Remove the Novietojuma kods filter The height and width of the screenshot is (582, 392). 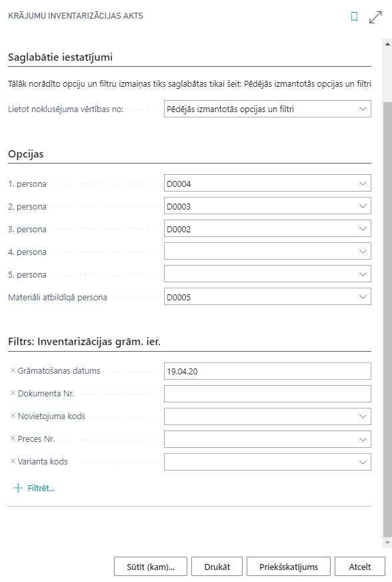[13, 416]
